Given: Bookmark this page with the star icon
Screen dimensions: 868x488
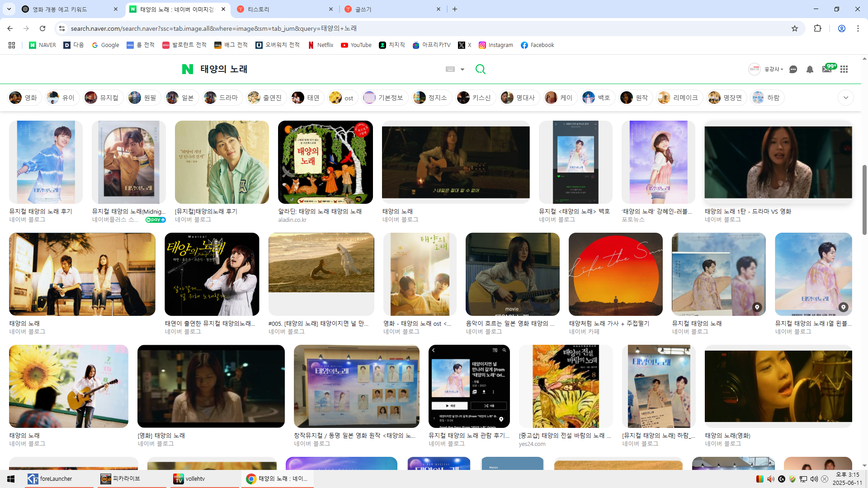Looking at the screenshot, I should pos(795,28).
